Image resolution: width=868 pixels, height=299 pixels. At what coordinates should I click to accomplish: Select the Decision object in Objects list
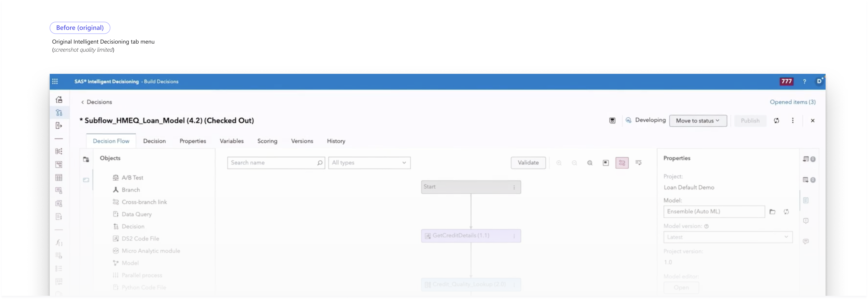(129, 226)
